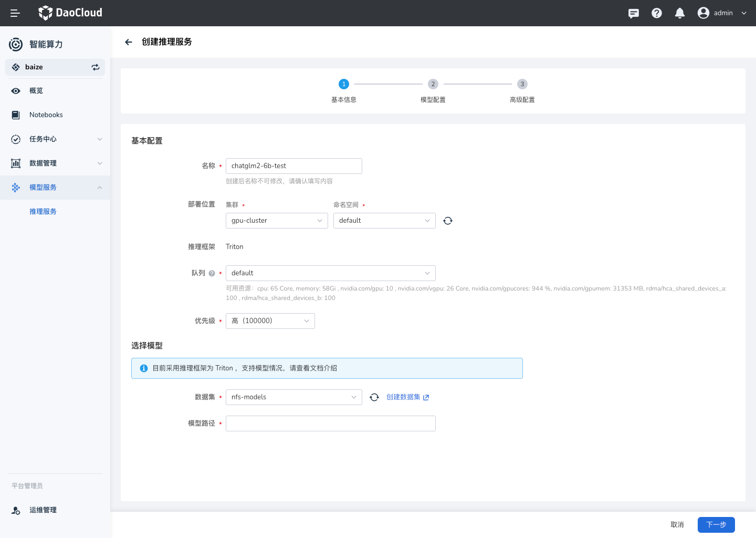Viewport: 756px width, 538px height.
Task: Click the external link icon after 创建数据集
Action: [426, 398]
